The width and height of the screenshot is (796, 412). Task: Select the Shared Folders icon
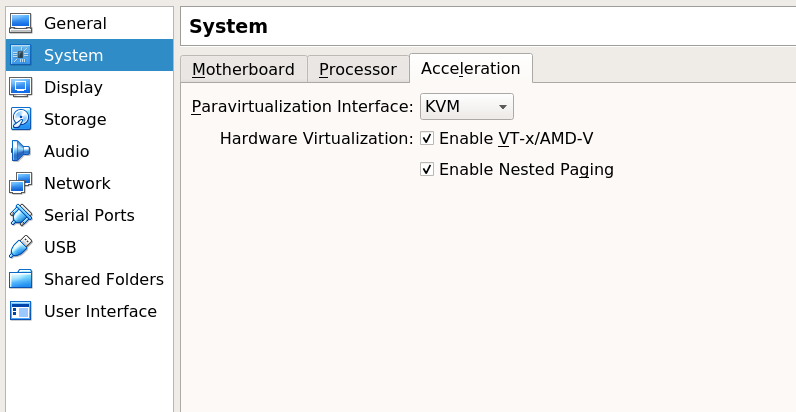(x=21, y=279)
